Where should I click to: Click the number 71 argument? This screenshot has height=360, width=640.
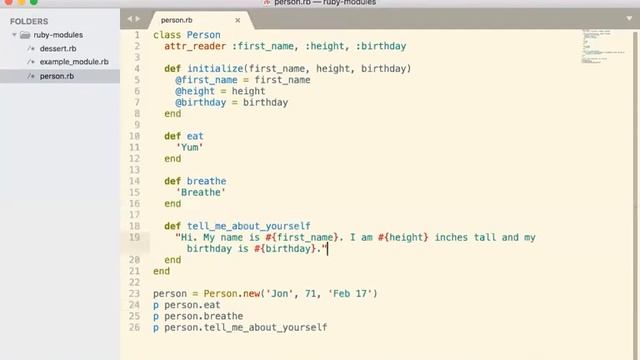coord(311,293)
